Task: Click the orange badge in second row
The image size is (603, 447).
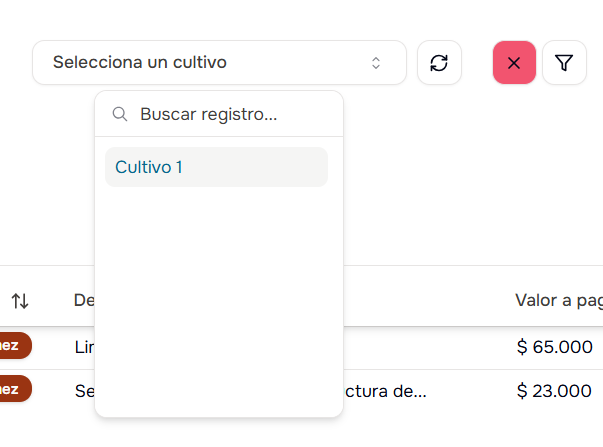Action: click(x=14, y=389)
